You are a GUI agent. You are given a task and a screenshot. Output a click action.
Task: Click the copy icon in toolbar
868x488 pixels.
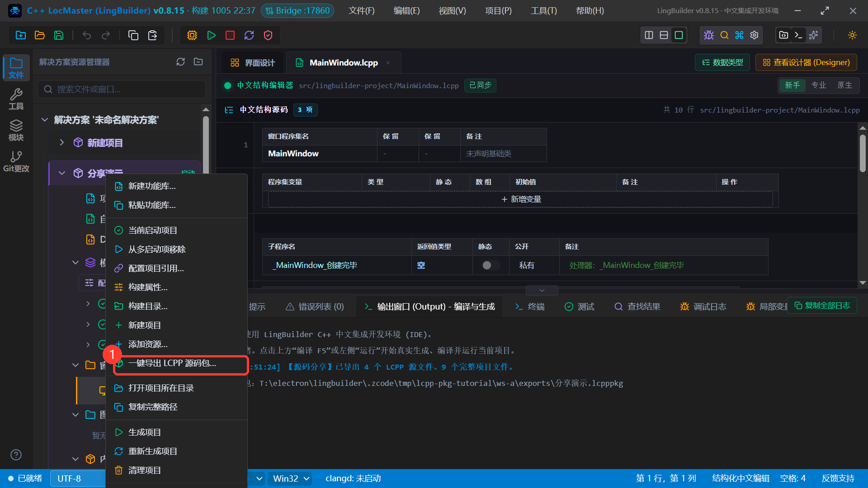point(133,35)
